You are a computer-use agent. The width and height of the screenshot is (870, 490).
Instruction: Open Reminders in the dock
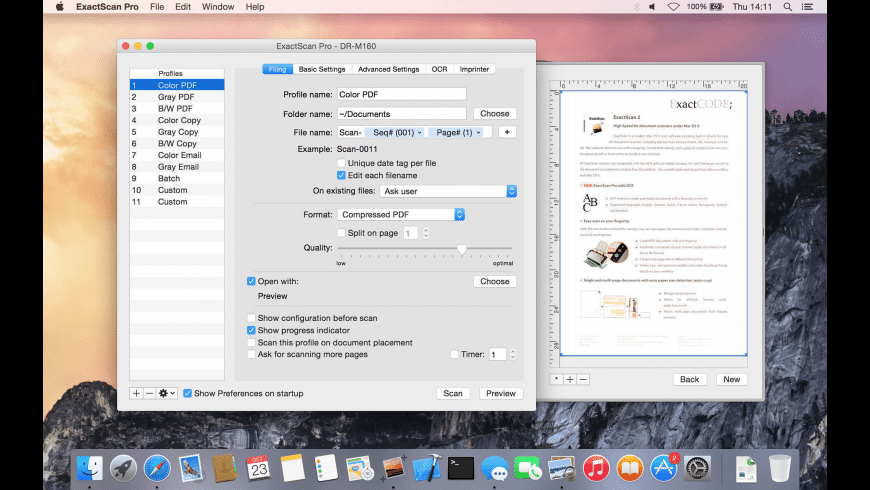coord(326,468)
